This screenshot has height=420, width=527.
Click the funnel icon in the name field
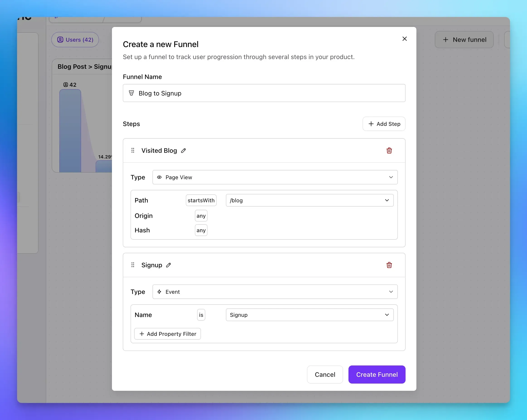[x=131, y=93]
